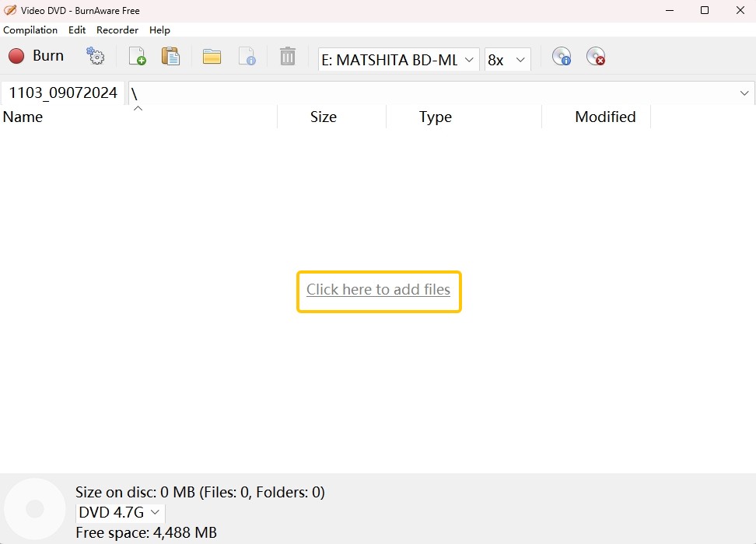Click the disc usage graphic in status bar
The width and height of the screenshot is (756, 544).
(x=35, y=509)
